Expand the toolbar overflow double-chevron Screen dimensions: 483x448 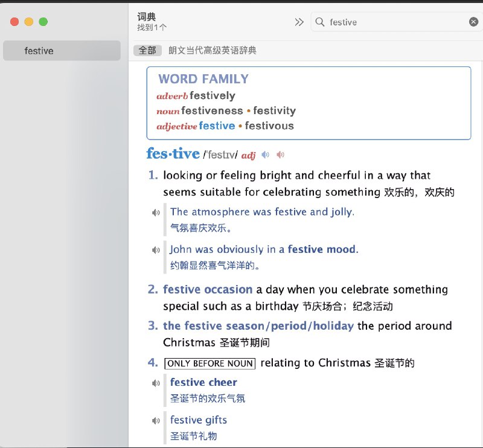(x=299, y=22)
